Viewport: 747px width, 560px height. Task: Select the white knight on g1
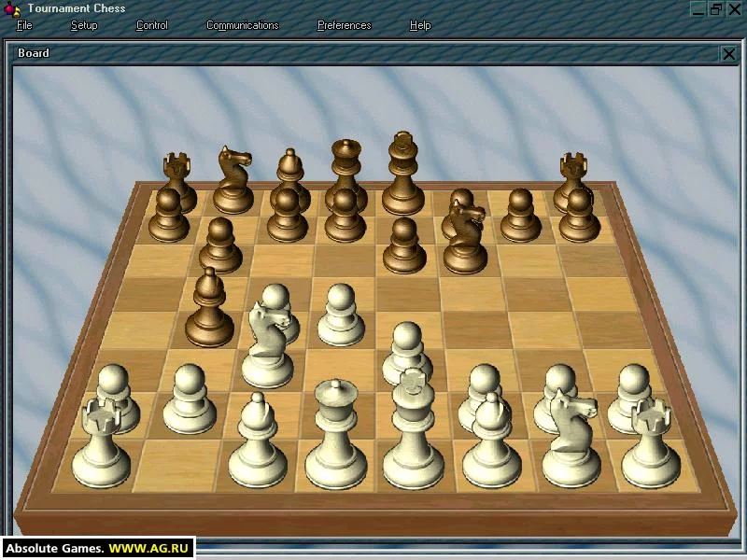point(571,438)
